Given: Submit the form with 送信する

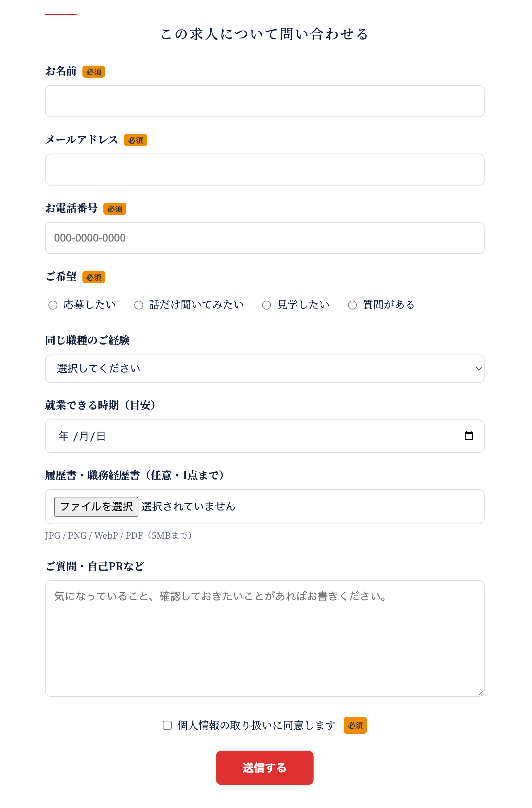Looking at the screenshot, I should [264, 767].
